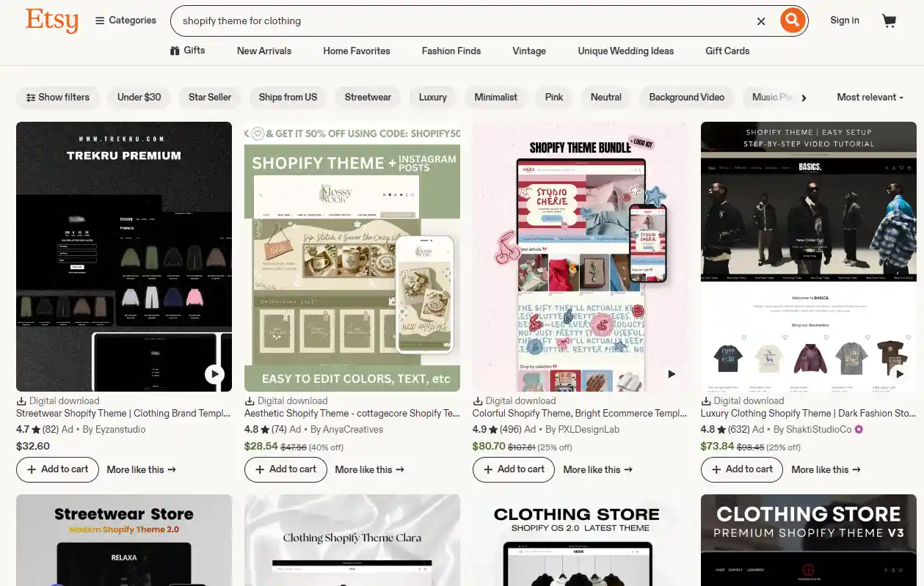Image resolution: width=924 pixels, height=586 pixels.
Task: More like this for Eyzanstudio listing
Action: point(142,469)
